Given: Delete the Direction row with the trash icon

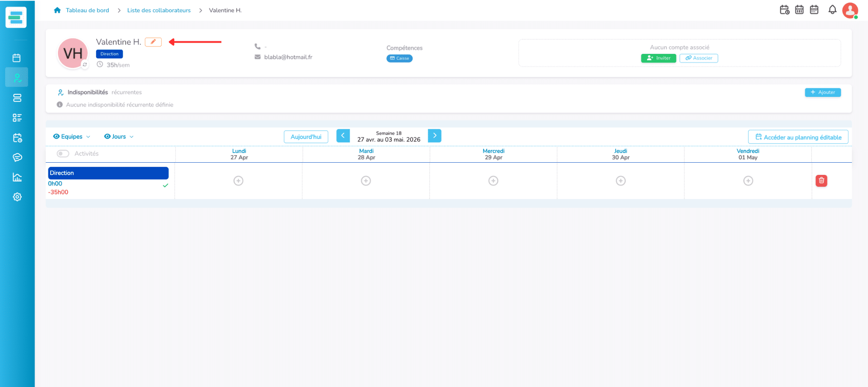Looking at the screenshot, I should coord(821,181).
